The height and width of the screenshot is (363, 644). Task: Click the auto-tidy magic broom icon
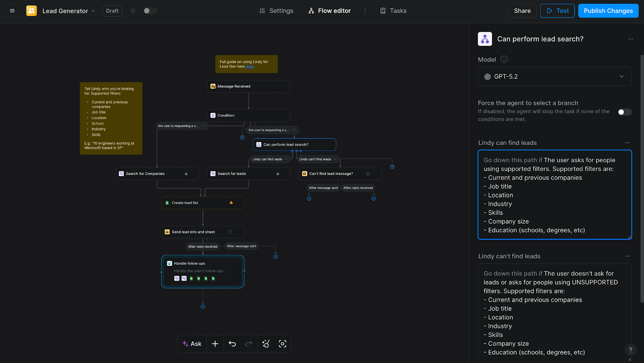click(266, 344)
